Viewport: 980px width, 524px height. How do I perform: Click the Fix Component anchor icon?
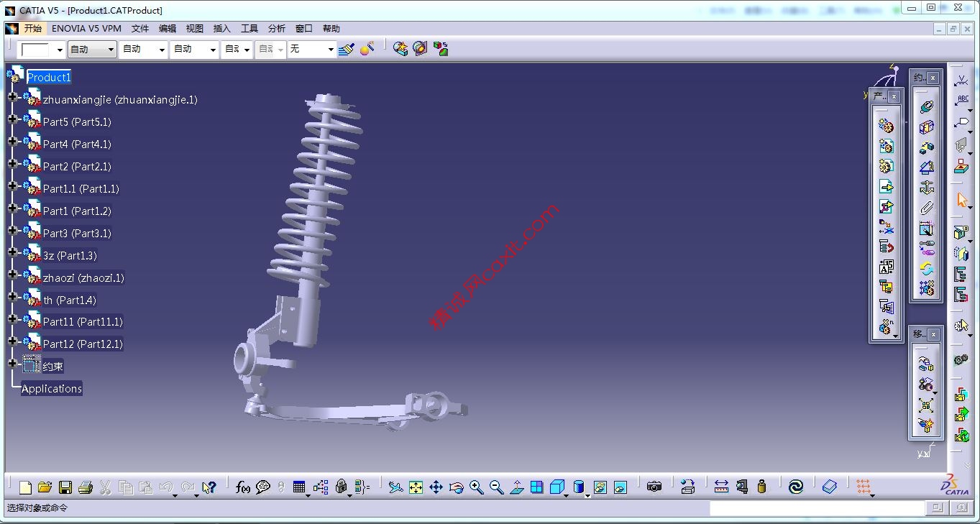[926, 188]
